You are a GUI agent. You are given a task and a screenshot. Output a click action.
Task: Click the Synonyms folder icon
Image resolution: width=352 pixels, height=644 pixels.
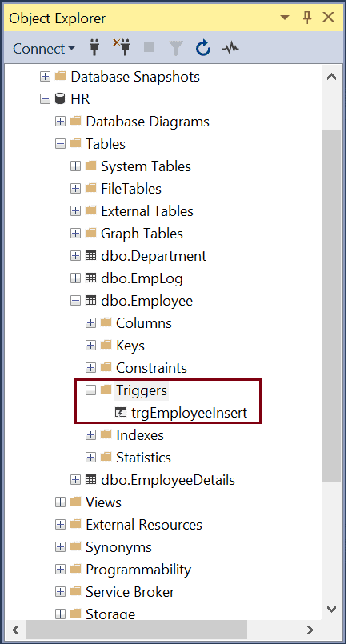click(x=75, y=546)
